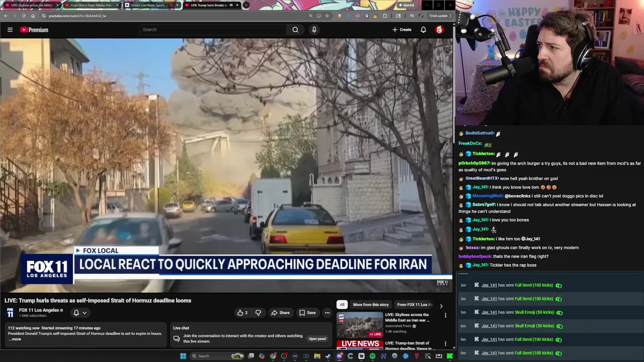Screen dimensions: 644x362
Task: Mute audio on the Trump hurls threats tab
Action: tap(231, 5)
